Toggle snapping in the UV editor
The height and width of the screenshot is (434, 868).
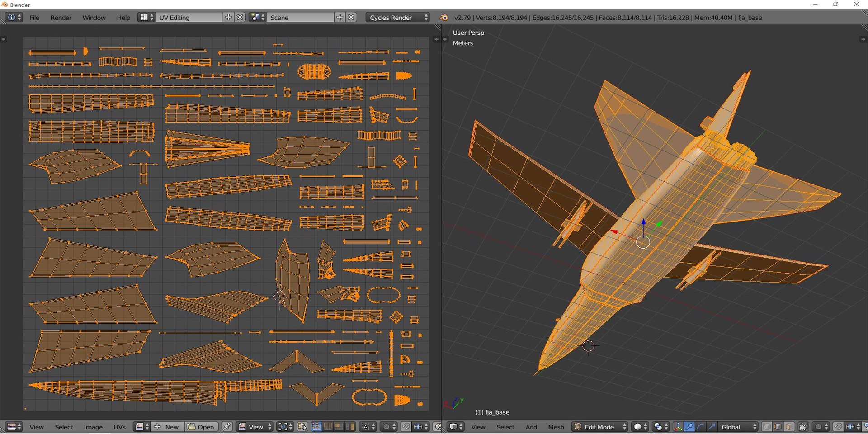pos(406,427)
